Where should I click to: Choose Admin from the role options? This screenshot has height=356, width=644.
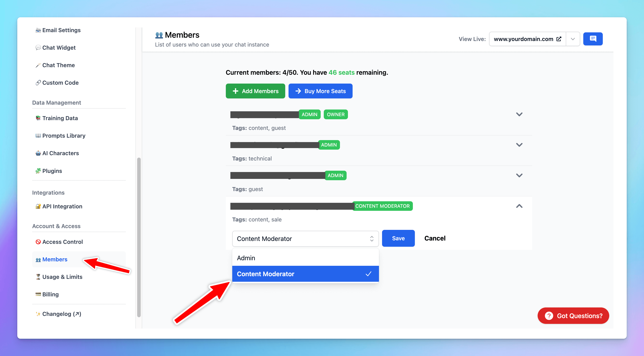click(305, 258)
